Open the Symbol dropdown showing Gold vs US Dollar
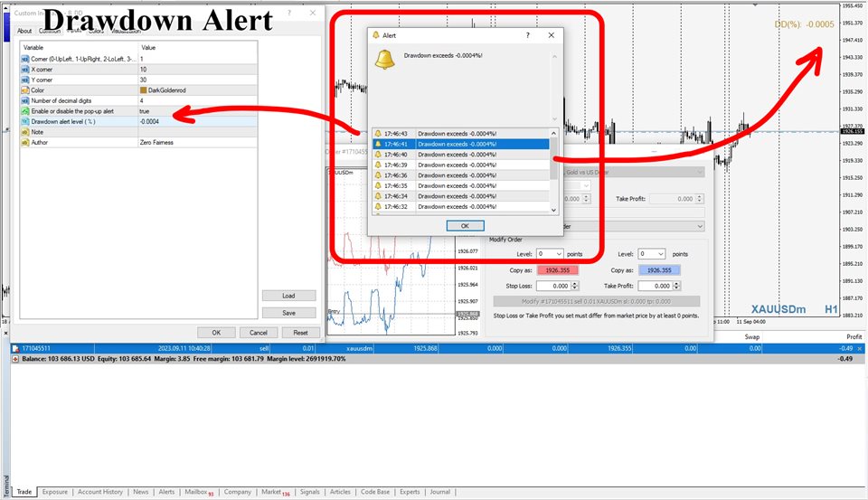Viewport: 868px width, 500px height. point(700,172)
